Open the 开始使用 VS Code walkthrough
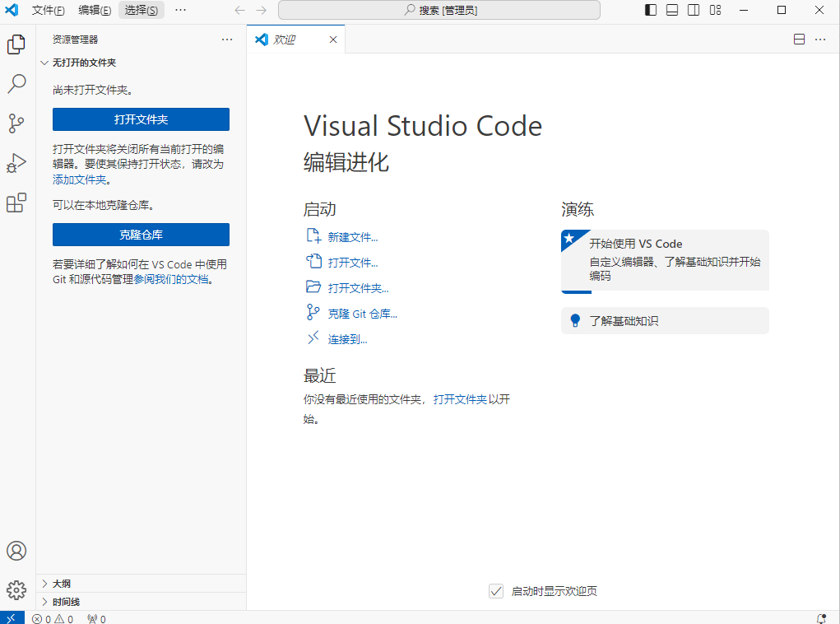Screen dimensions: 840x624 point(665,262)
